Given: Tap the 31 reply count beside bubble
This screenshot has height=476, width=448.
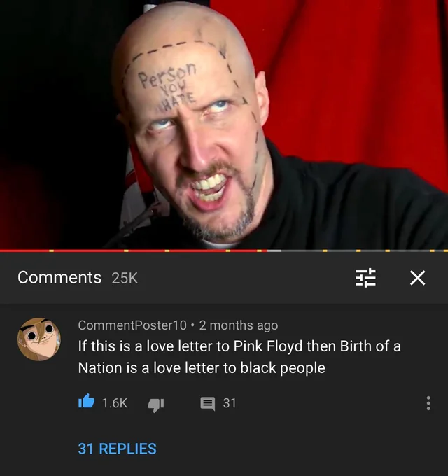Looking at the screenshot, I should coord(230,403).
